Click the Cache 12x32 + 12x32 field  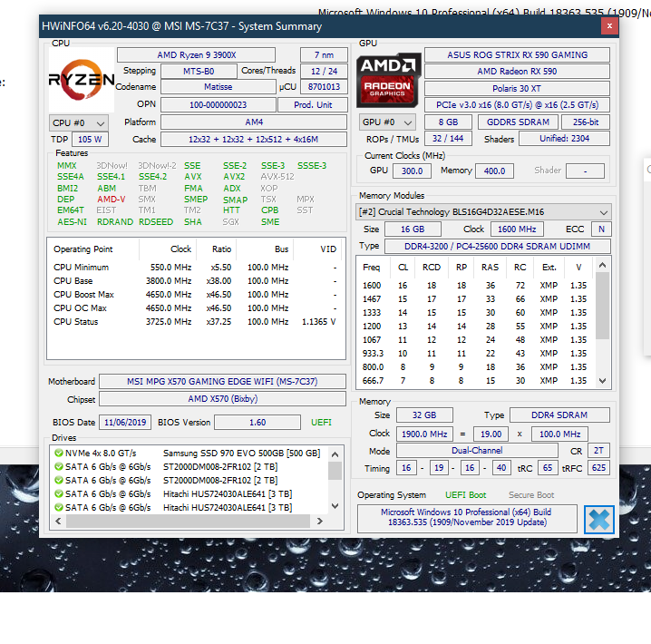[x=254, y=140]
